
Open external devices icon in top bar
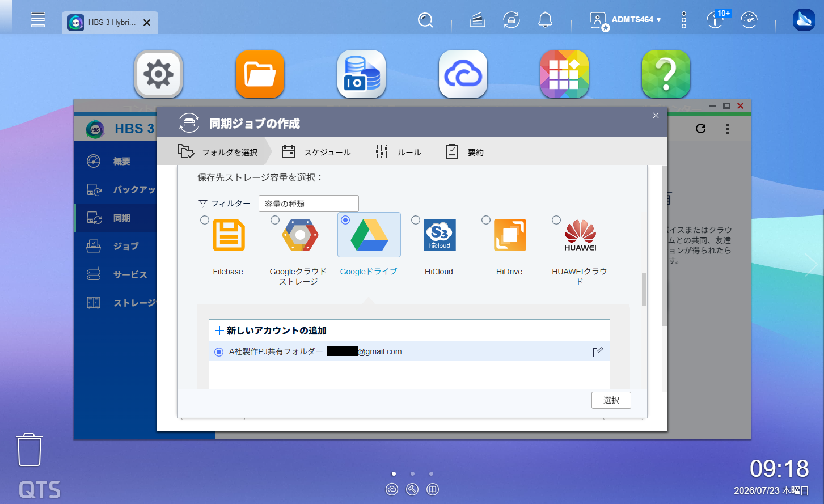(x=512, y=20)
